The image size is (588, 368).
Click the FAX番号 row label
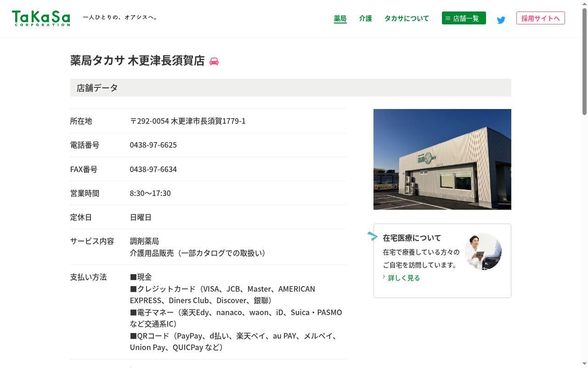pos(84,169)
